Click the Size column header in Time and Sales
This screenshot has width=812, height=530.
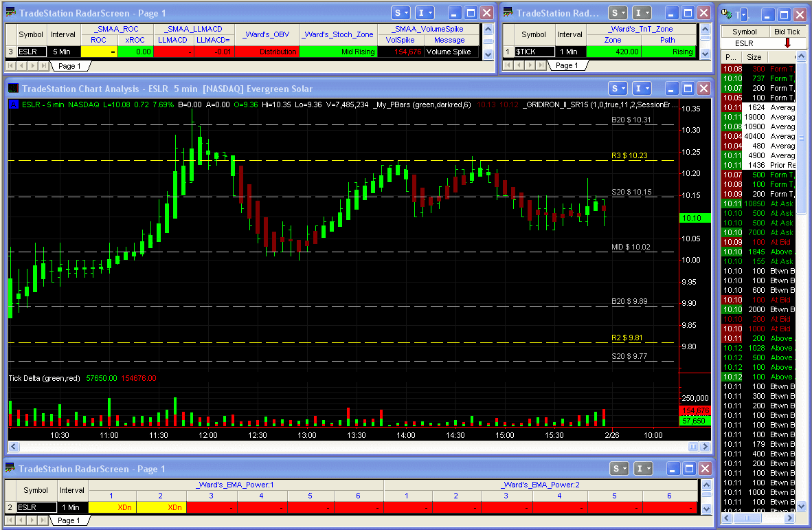pyautogui.click(x=754, y=57)
